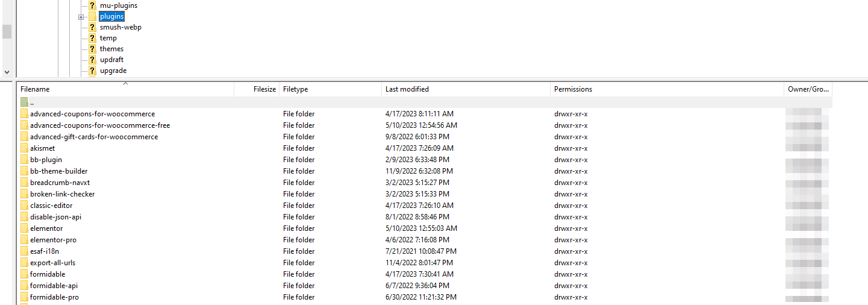Select the advanced-coupons-for-woocommerce filename

[92, 114]
